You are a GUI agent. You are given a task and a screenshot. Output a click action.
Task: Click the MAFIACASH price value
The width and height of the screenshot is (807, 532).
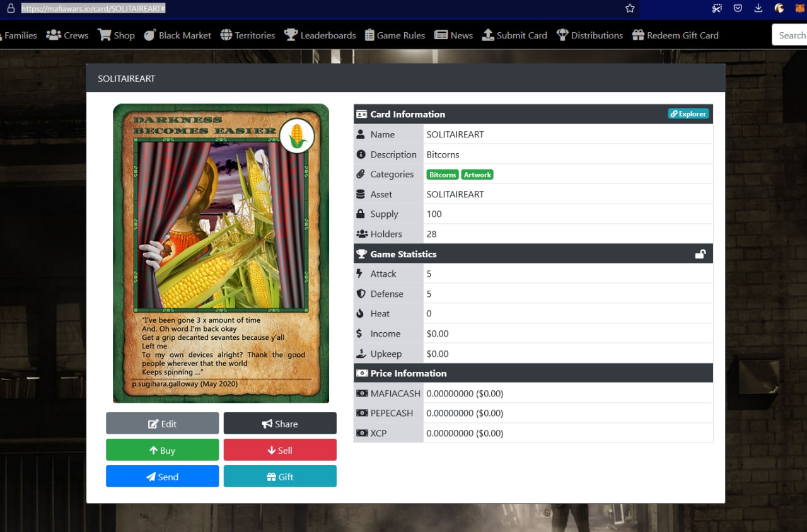coord(465,393)
